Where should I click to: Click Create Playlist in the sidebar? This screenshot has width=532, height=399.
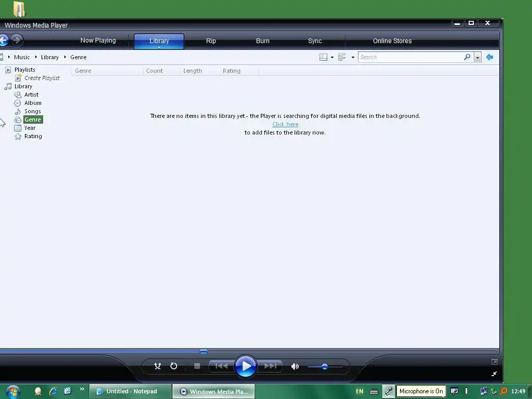42,78
